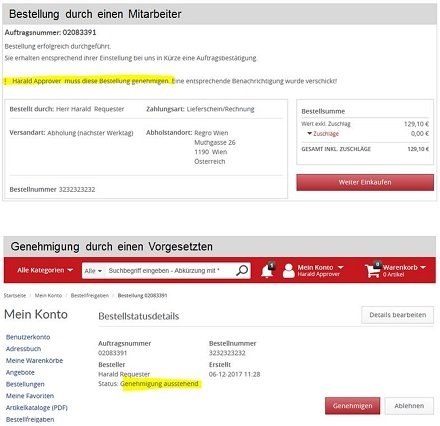Open the Alle search filter dropdown
The image size is (440, 426).
tap(93, 271)
